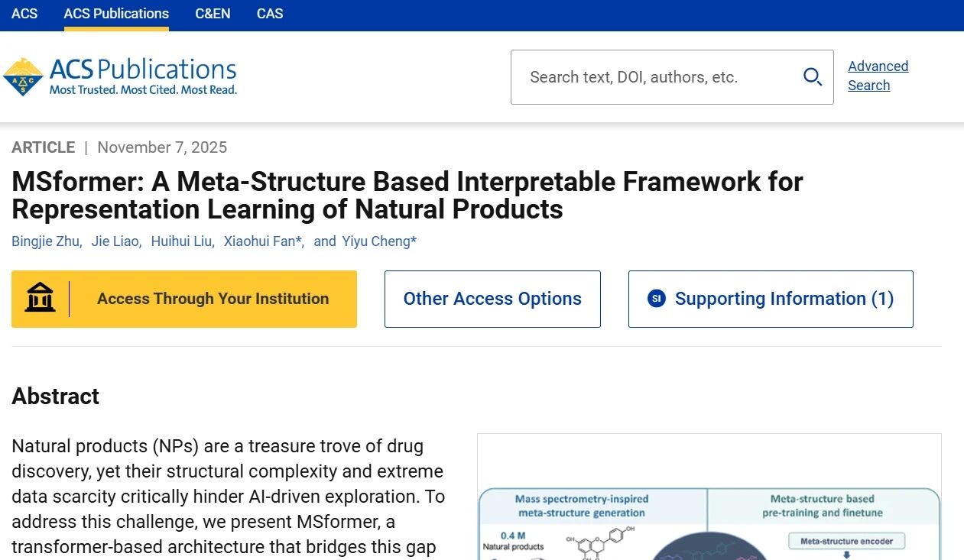The height and width of the screenshot is (560, 964).
Task: Open the Advanced Search link
Action: [878, 76]
